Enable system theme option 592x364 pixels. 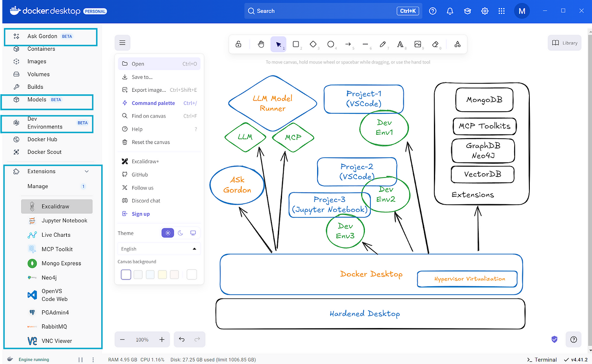(x=193, y=233)
